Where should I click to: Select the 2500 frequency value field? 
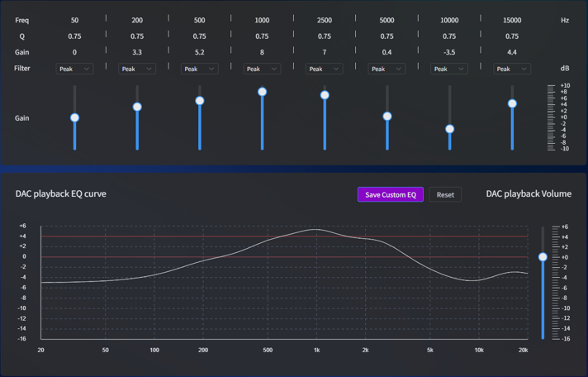pyautogui.click(x=325, y=21)
